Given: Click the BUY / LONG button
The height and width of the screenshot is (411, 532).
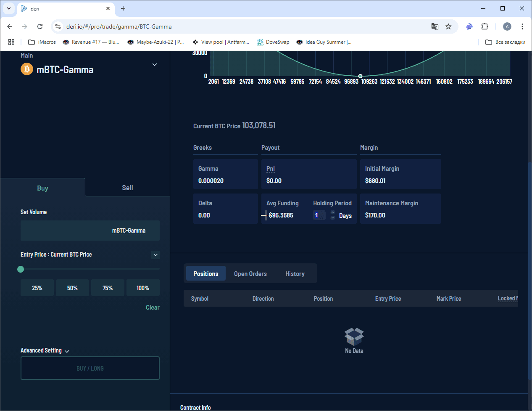Looking at the screenshot, I should click(90, 368).
